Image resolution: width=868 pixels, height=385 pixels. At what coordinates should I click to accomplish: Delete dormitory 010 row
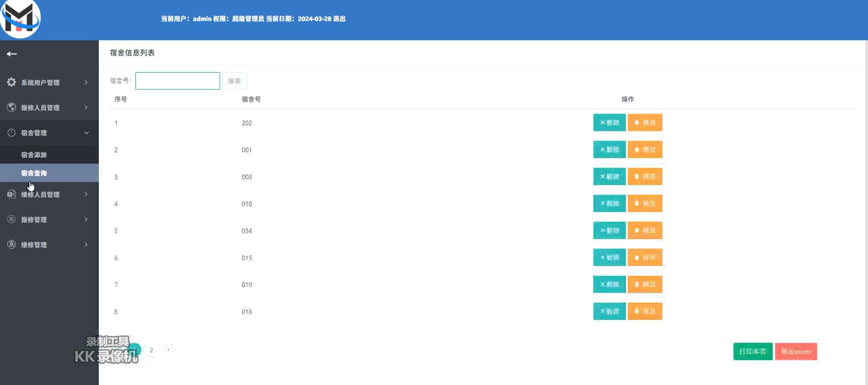coord(609,284)
